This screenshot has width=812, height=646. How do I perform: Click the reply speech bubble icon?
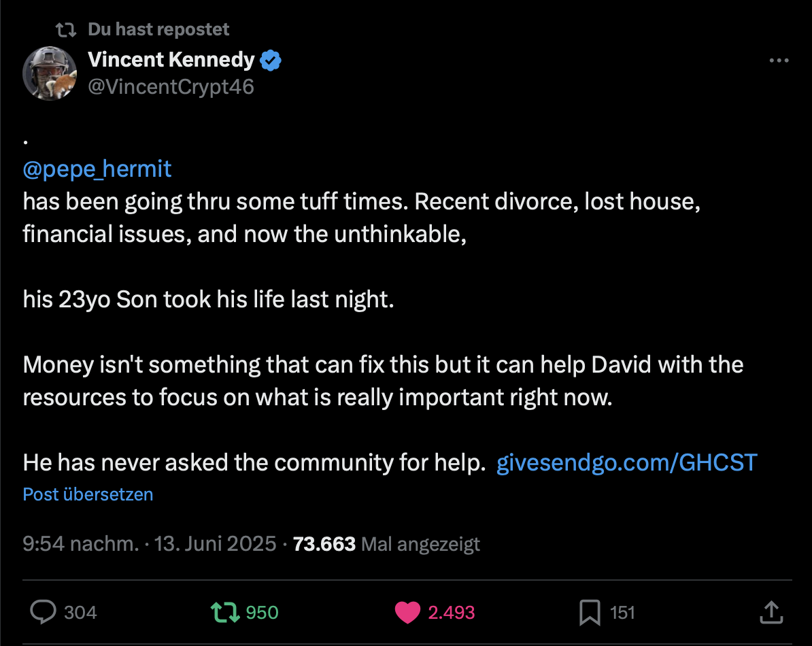(45, 612)
